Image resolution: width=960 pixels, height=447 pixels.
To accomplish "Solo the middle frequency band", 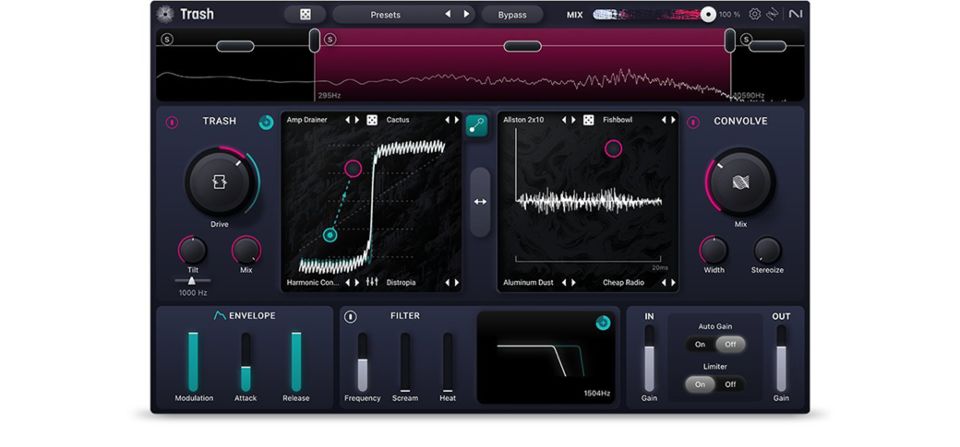I will [x=329, y=40].
